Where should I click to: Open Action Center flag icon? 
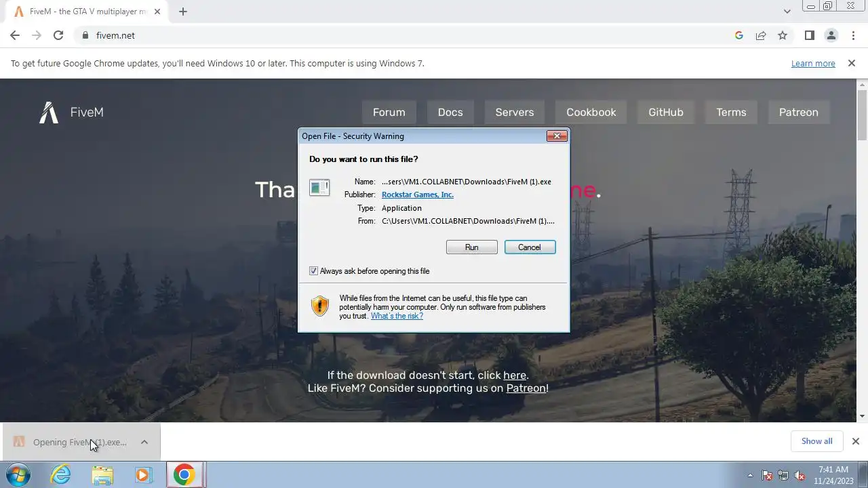767,475
